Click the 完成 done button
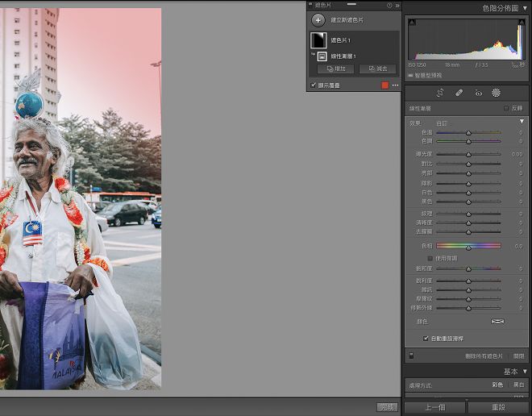 click(387, 407)
